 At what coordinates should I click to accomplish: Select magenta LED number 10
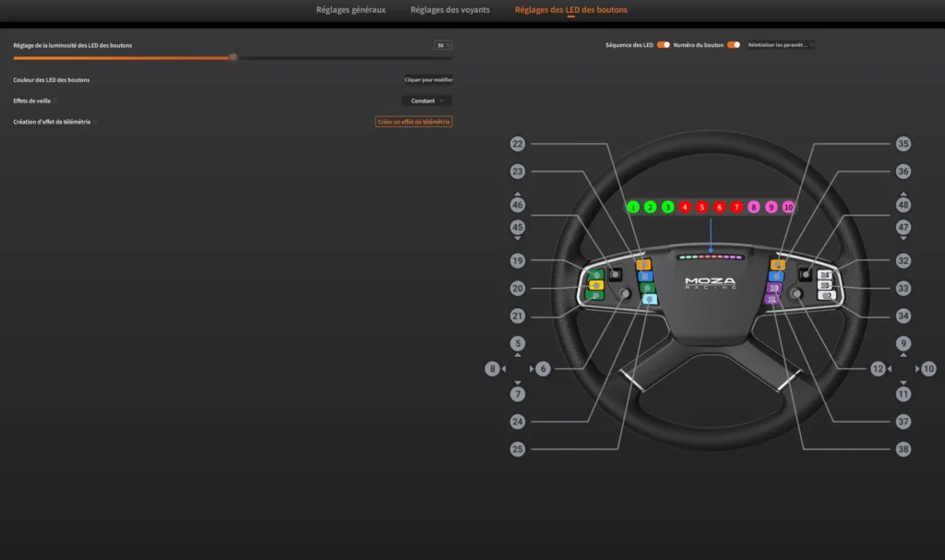click(788, 208)
